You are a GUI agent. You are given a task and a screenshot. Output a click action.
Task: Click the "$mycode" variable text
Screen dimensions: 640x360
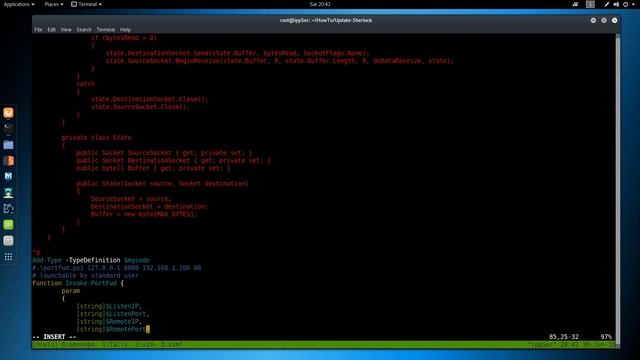pos(137,260)
